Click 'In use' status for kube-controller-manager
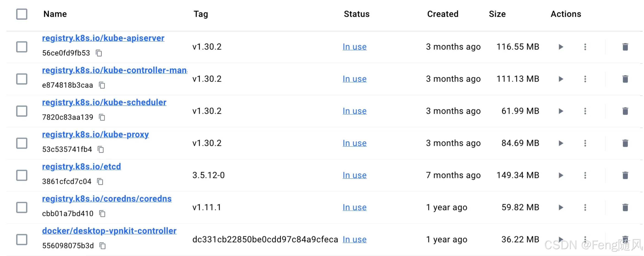The width and height of the screenshot is (644, 256). pos(354,79)
